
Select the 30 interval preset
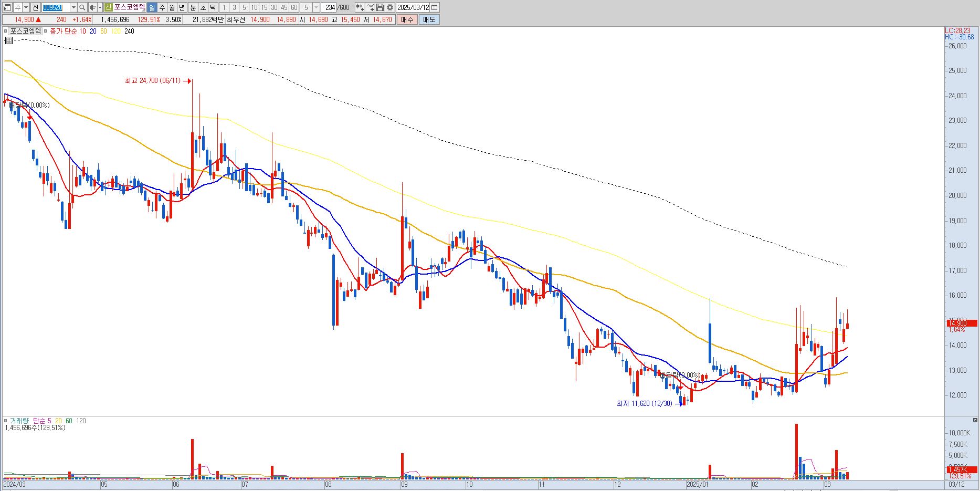[x=274, y=7]
